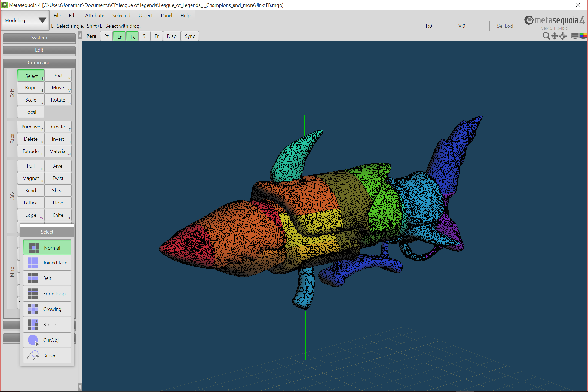Open the File menu

coord(57,16)
